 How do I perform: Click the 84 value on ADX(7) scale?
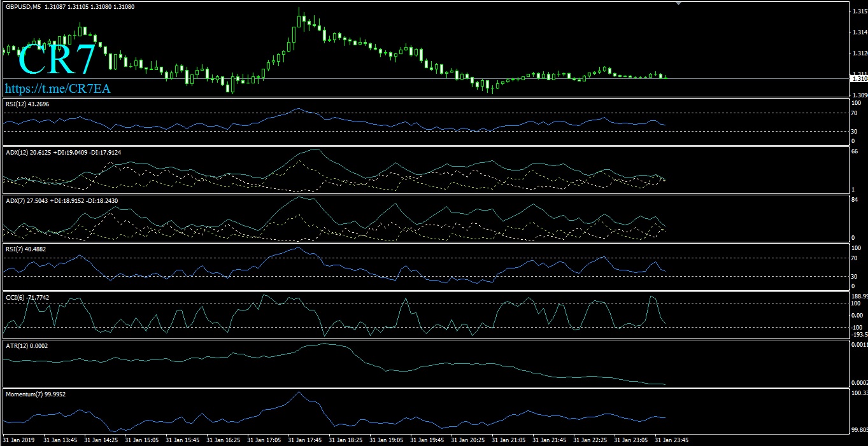click(x=855, y=200)
